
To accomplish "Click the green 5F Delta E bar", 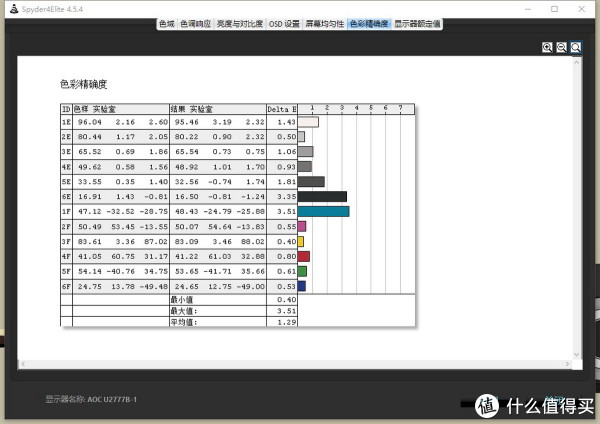I will coord(302,271).
